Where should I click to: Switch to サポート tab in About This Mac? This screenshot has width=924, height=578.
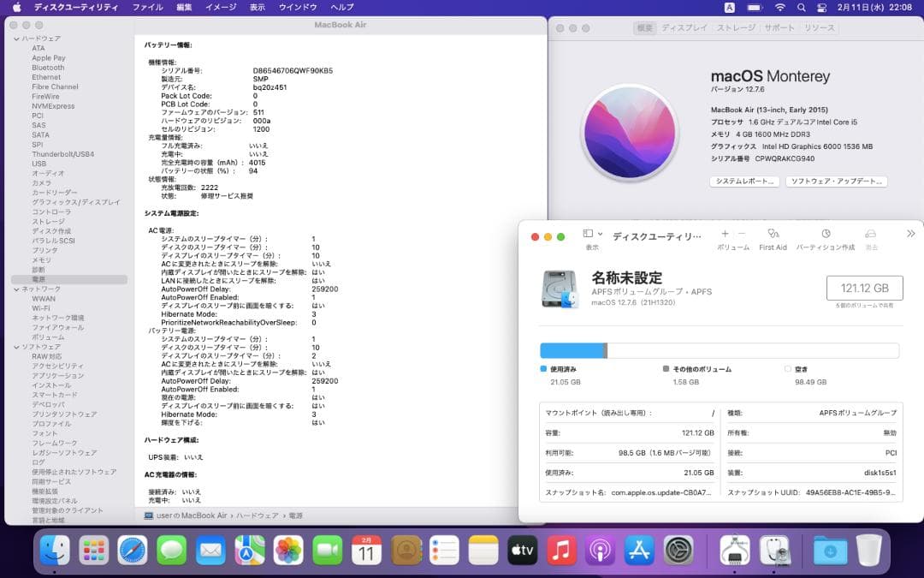pos(779,27)
